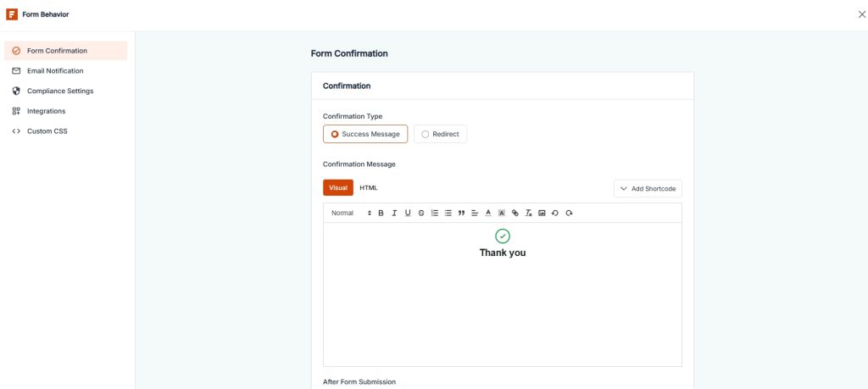Screen dimensions: 868x389
Task: Toggle strikethrough formatting
Action: click(x=421, y=213)
